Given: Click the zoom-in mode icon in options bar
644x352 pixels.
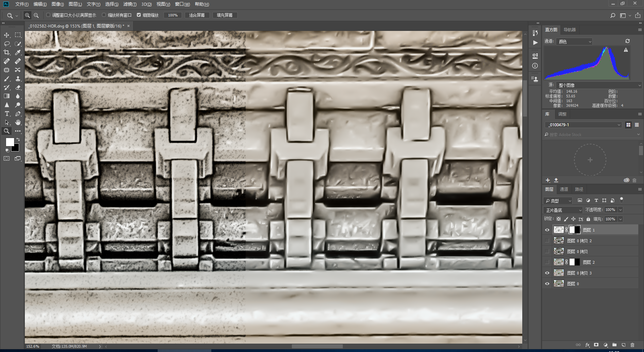Looking at the screenshot, I should [28, 15].
